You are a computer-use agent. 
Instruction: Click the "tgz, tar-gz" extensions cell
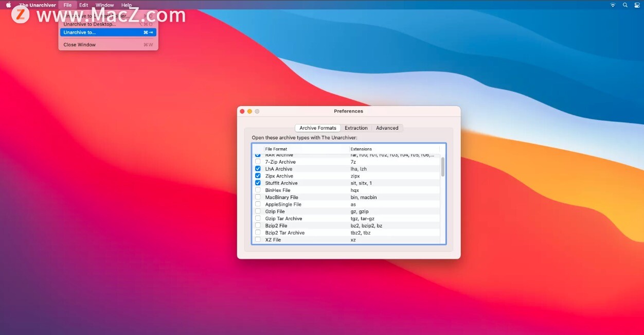[x=363, y=219]
